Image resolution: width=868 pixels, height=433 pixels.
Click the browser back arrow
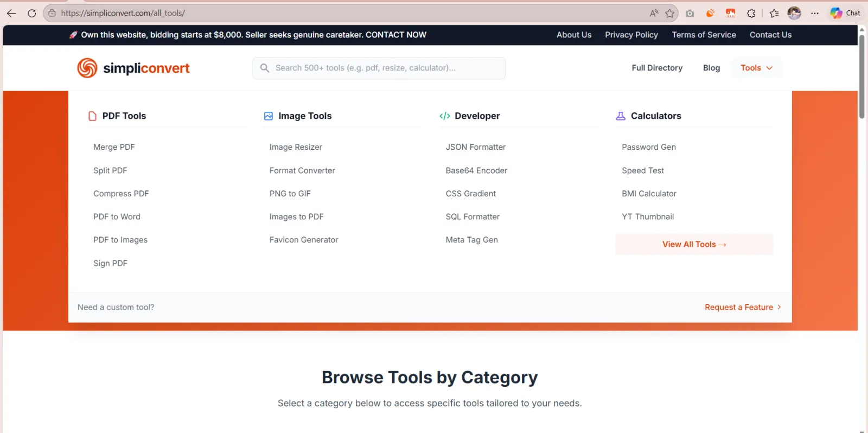click(11, 13)
